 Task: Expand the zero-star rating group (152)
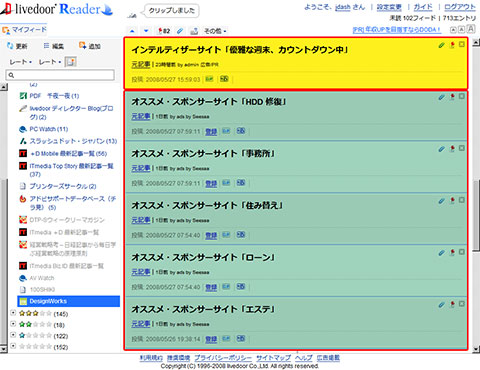13,346
